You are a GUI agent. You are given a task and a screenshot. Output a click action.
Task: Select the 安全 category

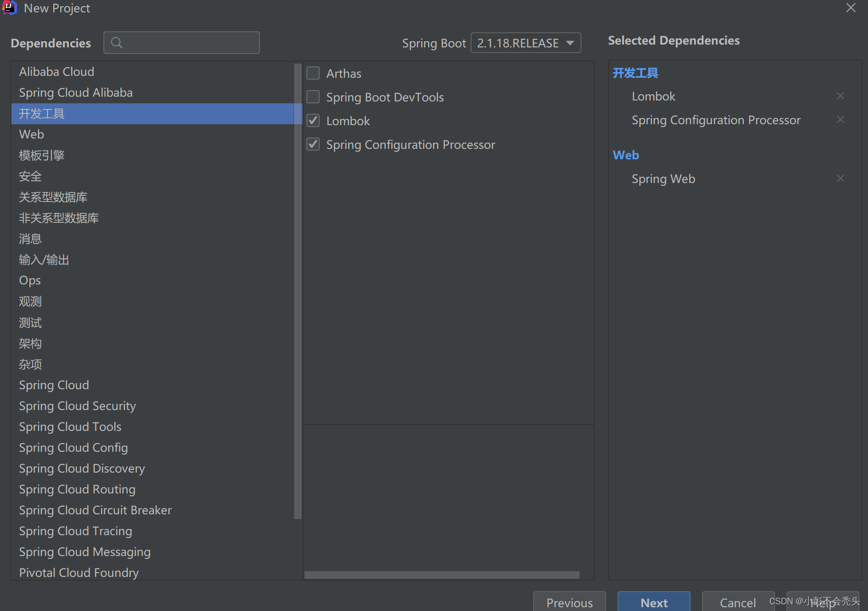point(153,176)
